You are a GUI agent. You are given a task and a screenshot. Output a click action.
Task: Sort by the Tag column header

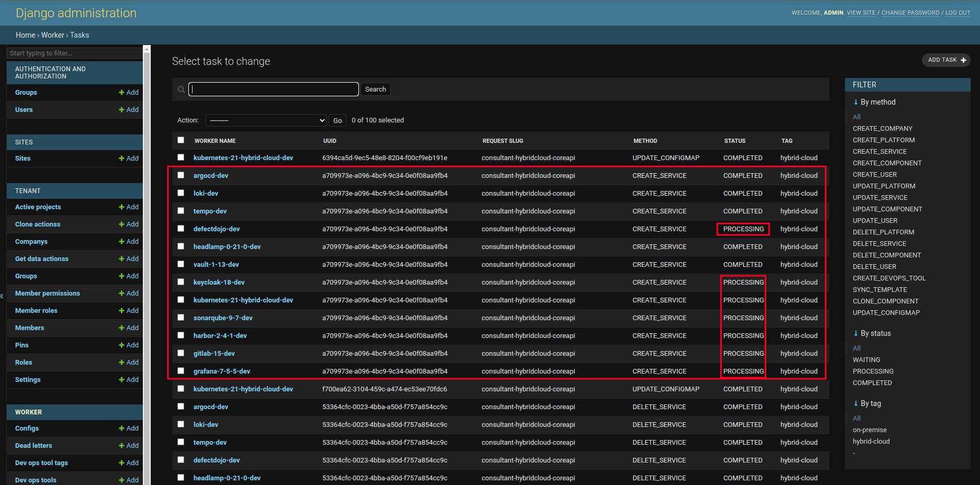tap(787, 141)
